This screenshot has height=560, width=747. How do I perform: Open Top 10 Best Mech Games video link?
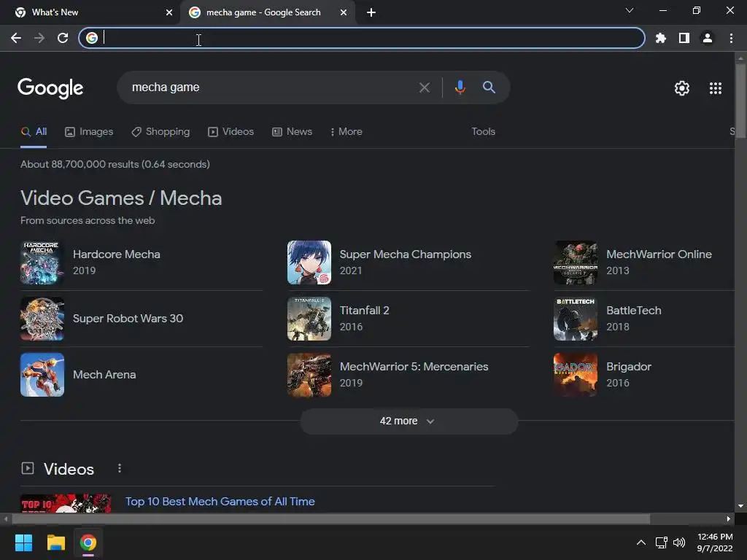tap(220, 502)
